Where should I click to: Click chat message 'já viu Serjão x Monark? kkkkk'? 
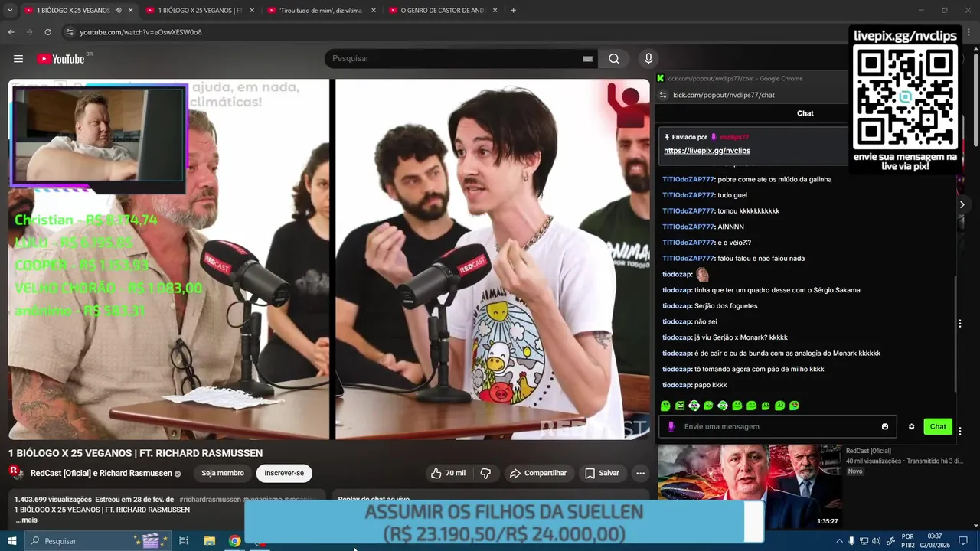click(725, 337)
